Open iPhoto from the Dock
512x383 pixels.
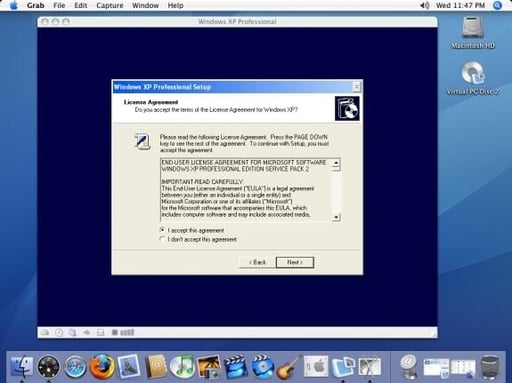(x=209, y=367)
